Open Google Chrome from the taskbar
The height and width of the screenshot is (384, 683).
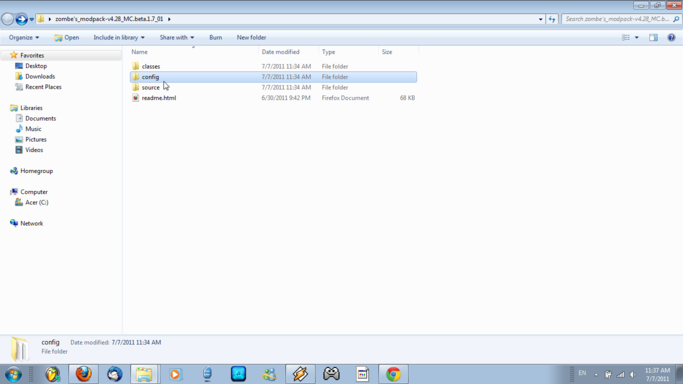(393, 374)
